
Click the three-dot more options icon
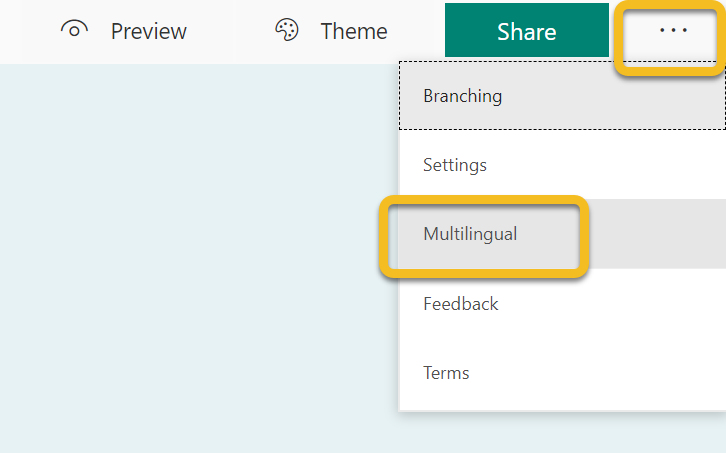[673, 31]
